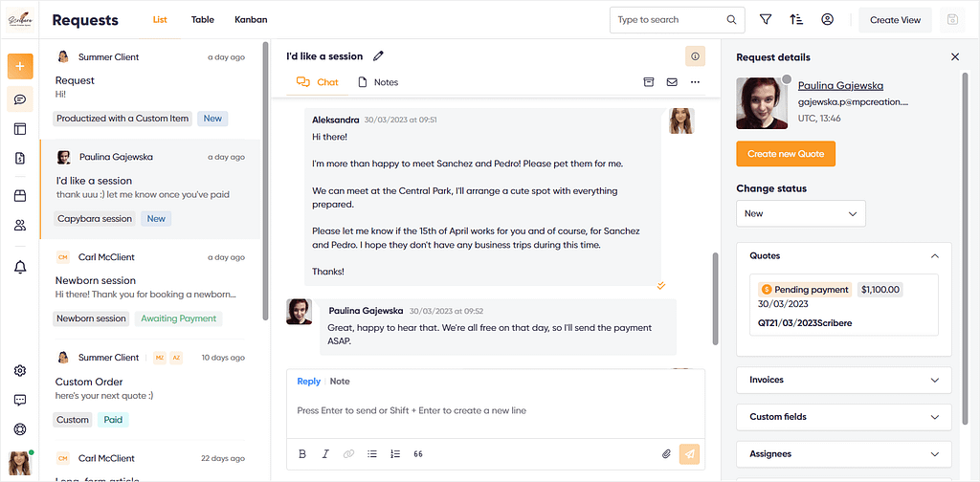Open the help lifebuoy icon
The image size is (980, 482).
[x=20, y=429]
